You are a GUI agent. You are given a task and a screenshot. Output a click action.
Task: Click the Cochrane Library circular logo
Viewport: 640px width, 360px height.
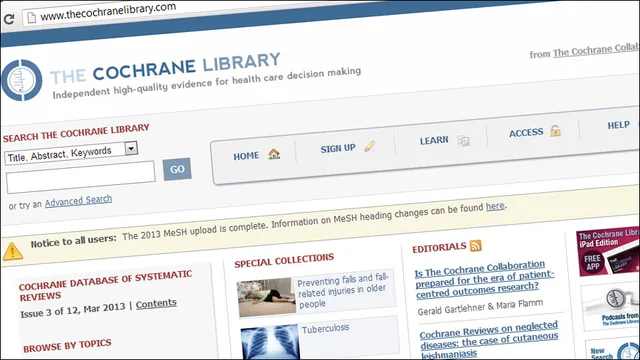[21, 80]
